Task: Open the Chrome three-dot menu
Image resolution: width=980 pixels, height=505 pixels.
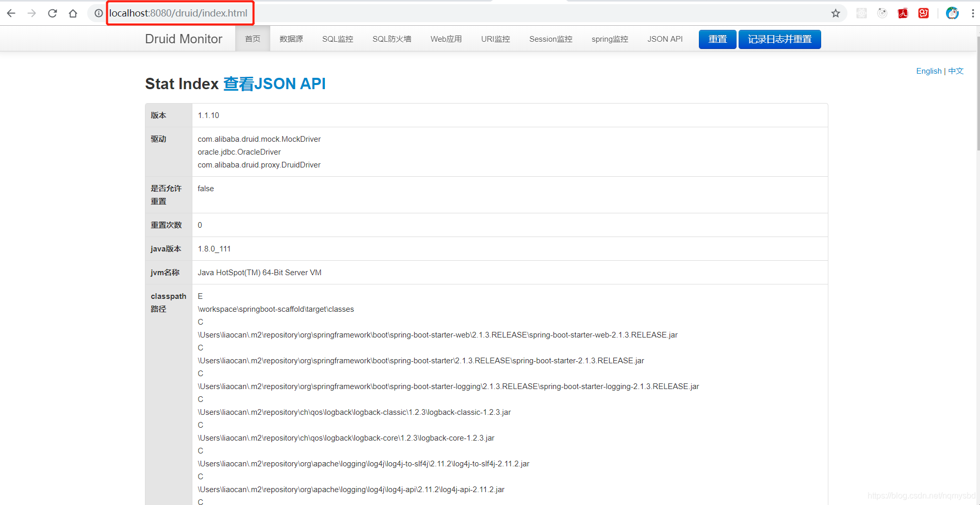Action: [973, 13]
